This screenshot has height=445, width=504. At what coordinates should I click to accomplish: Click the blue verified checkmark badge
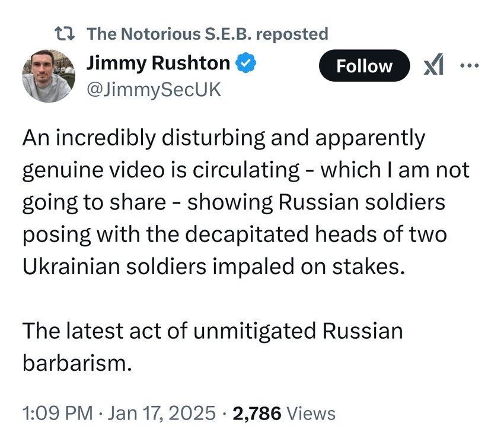[246, 62]
